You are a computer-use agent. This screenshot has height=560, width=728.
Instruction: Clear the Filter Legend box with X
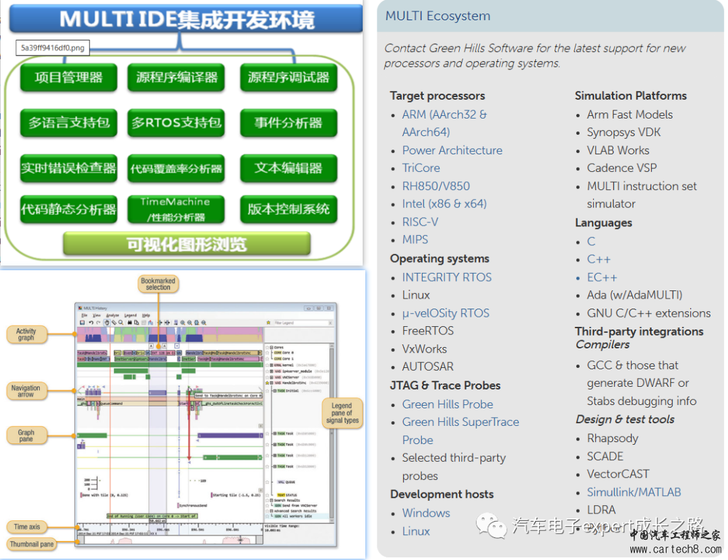click(330, 323)
